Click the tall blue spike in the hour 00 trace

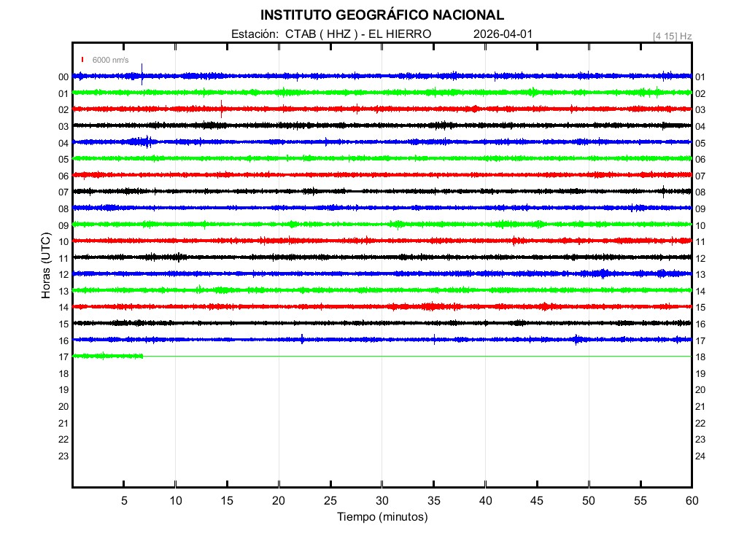pyautogui.click(x=142, y=71)
